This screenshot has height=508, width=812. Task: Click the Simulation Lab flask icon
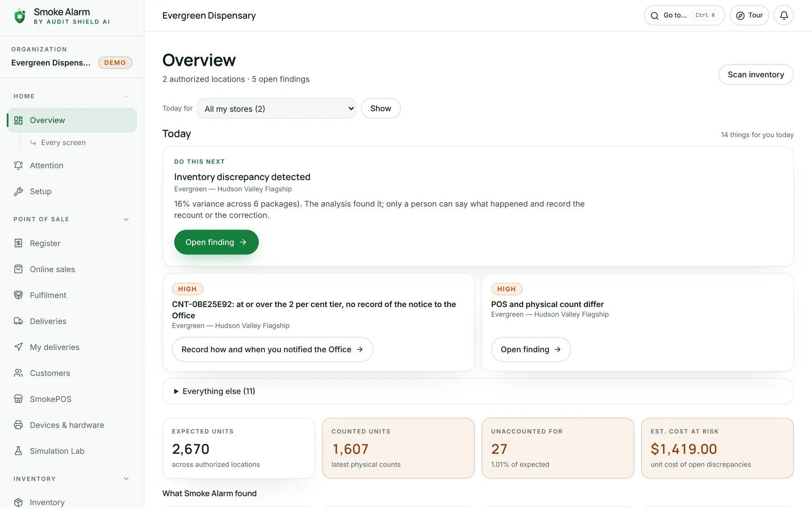[18, 451]
